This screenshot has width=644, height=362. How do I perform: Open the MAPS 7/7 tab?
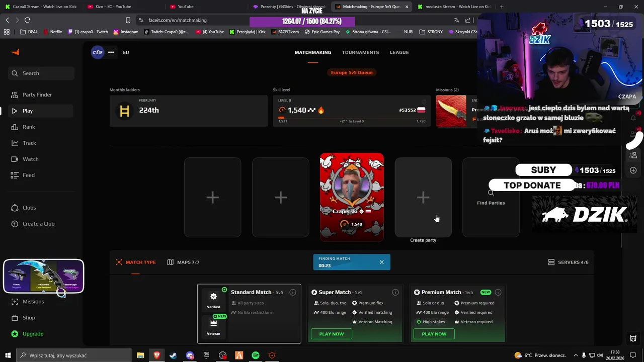183,262
